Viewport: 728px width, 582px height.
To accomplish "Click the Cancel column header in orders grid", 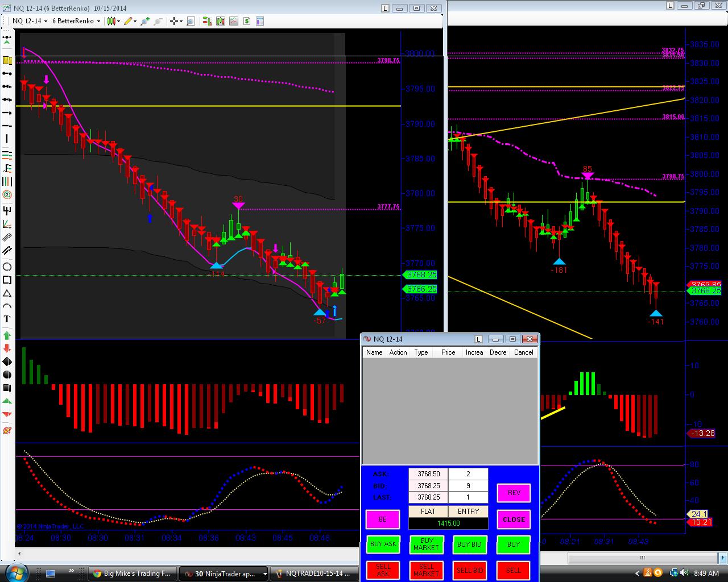I will click(x=524, y=352).
